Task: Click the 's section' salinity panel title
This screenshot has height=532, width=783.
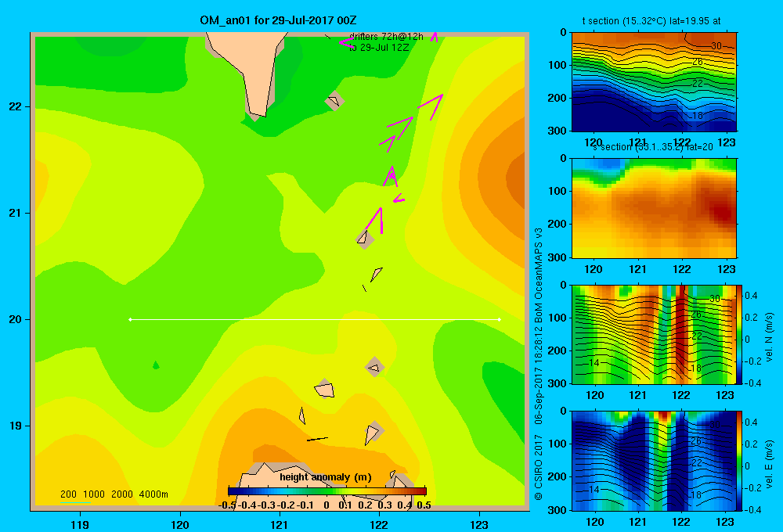Action: click(652, 147)
